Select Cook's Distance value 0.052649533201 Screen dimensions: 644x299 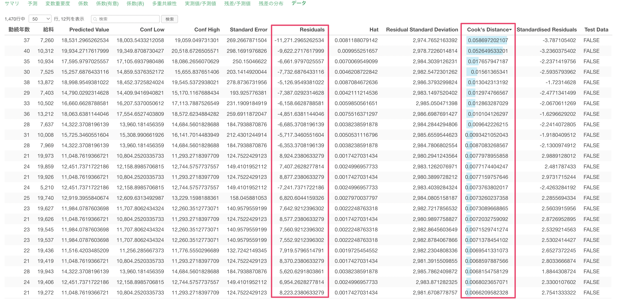point(488,51)
